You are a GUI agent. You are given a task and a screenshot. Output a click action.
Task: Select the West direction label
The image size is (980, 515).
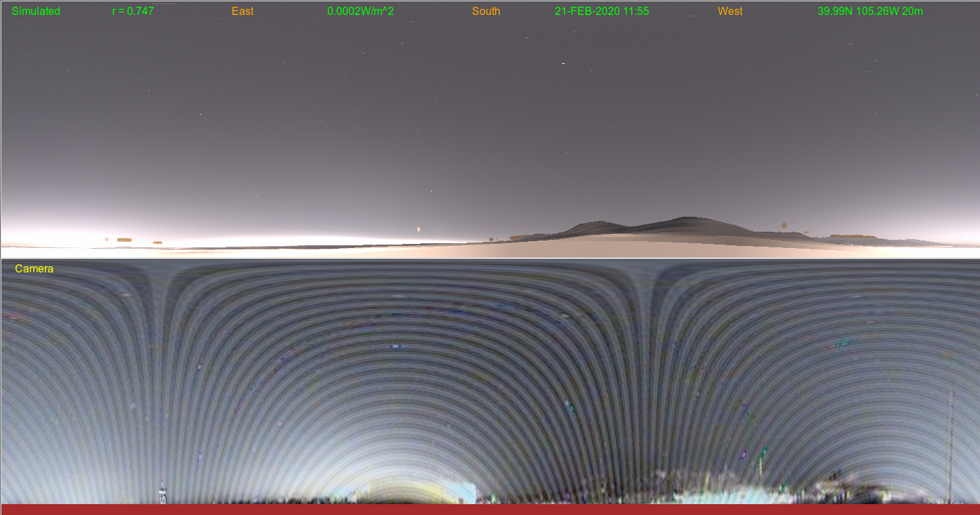pyautogui.click(x=730, y=12)
